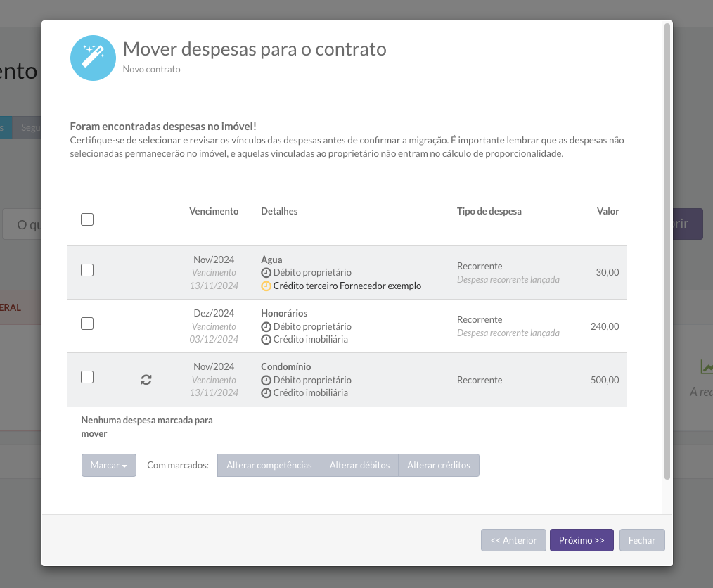Click clock icon beside Condomínio Crédito imobiliária
713x588 pixels.
pyautogui.click(x=266, y=393)
